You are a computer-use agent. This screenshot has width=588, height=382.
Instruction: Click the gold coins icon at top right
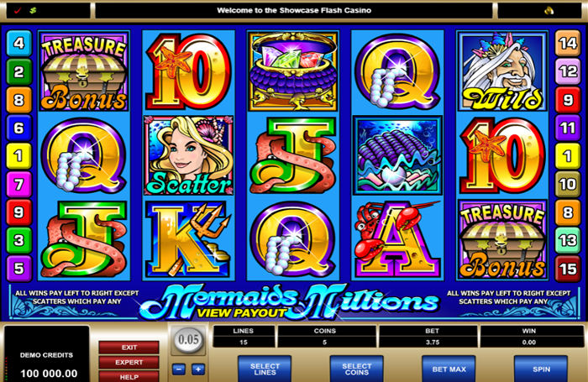tap(549, 11)
